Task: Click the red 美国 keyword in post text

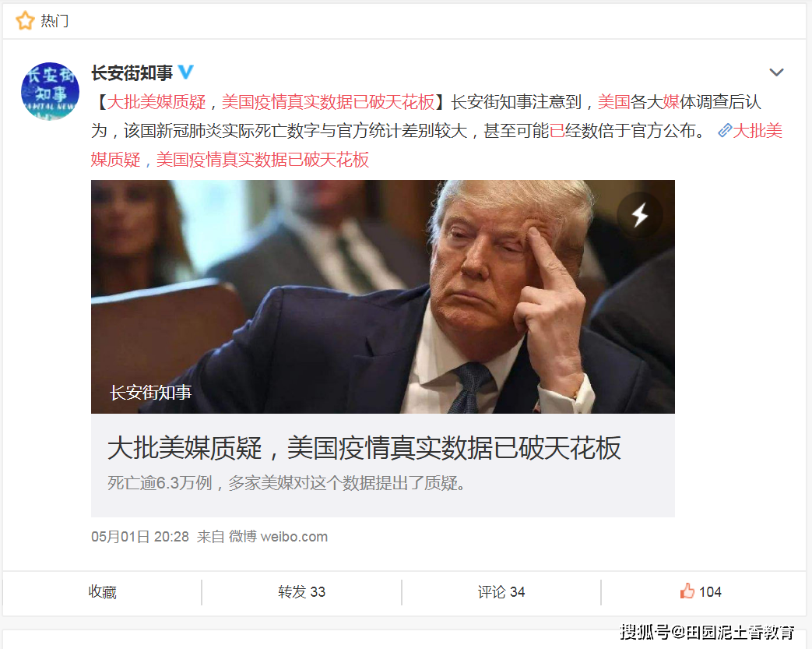Action: 613,102
